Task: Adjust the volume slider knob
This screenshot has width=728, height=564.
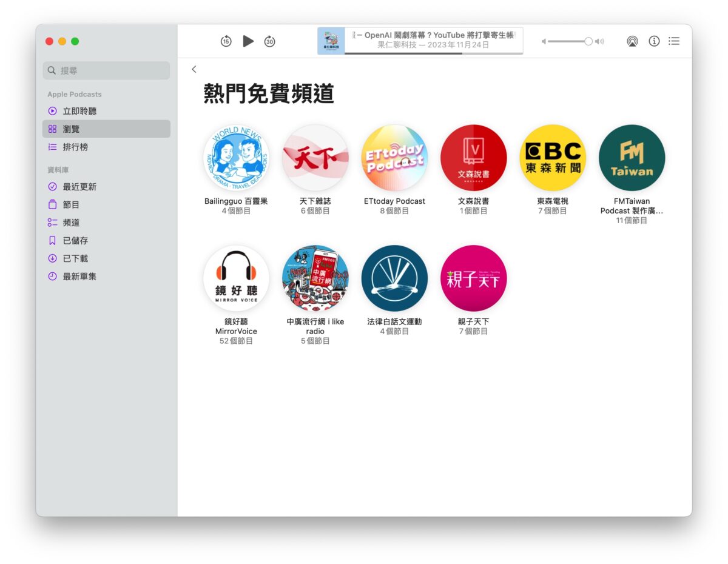Action: coord(588,41)
